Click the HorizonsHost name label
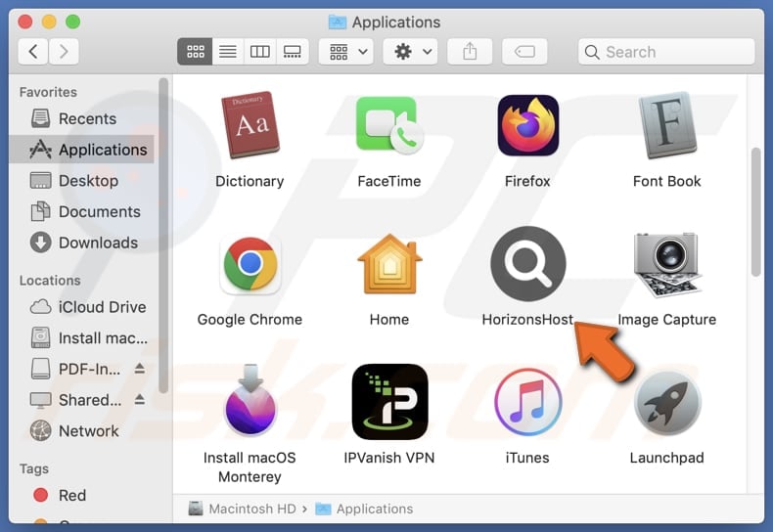This screenshot has width=773, height=532. 527,320
